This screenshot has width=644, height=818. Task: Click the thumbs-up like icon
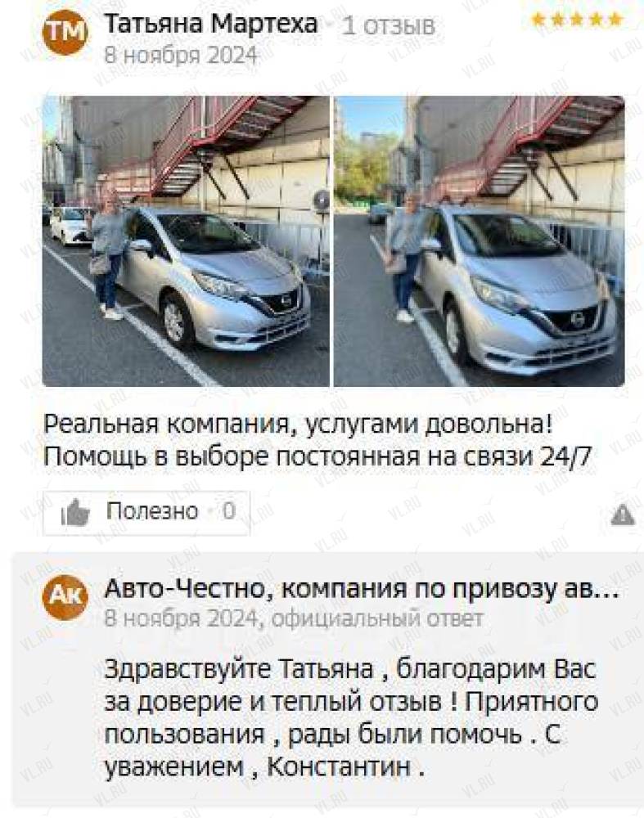tap(75, 512)
